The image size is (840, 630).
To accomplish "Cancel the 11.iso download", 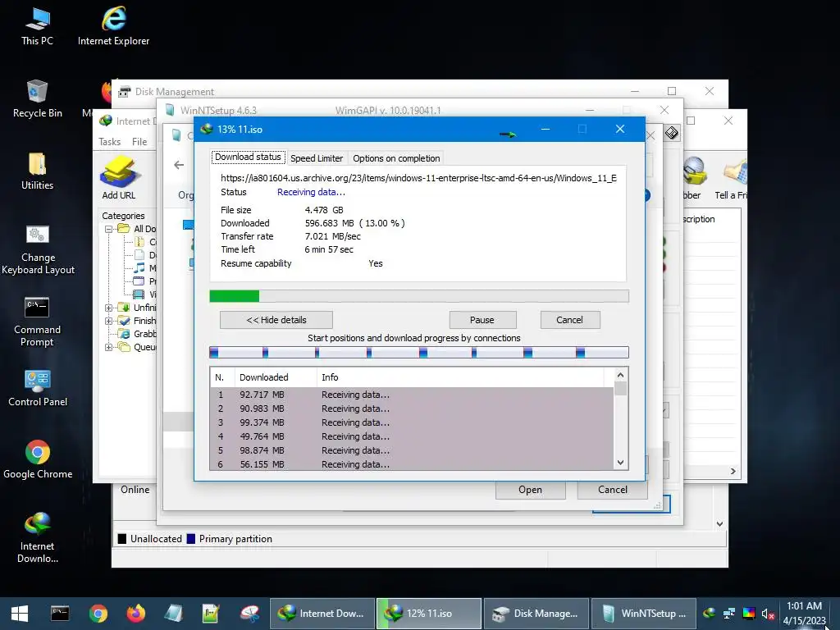I will tap(569, 320).
